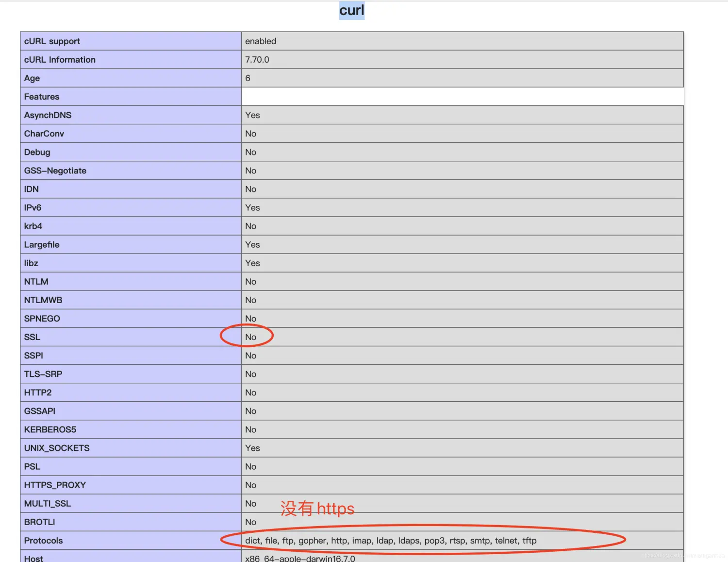
Task: Select the circled protocols list value
Action: tap(391, 540)
